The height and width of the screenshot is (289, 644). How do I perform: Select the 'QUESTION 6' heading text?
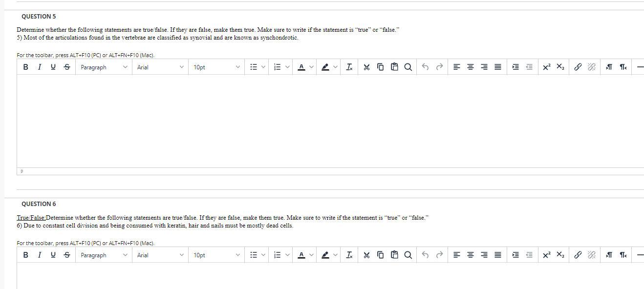[x=39, y=204]
